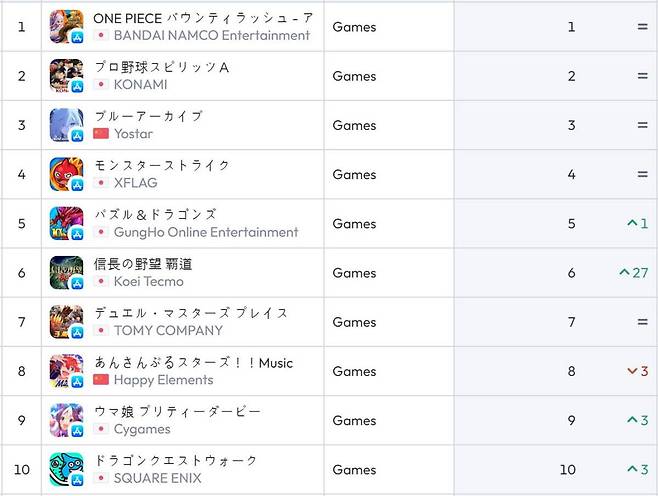The height and width of the screenshot is (496, 658).
Task: Select the モンスターストライク app icon
Action: [66, 174]
